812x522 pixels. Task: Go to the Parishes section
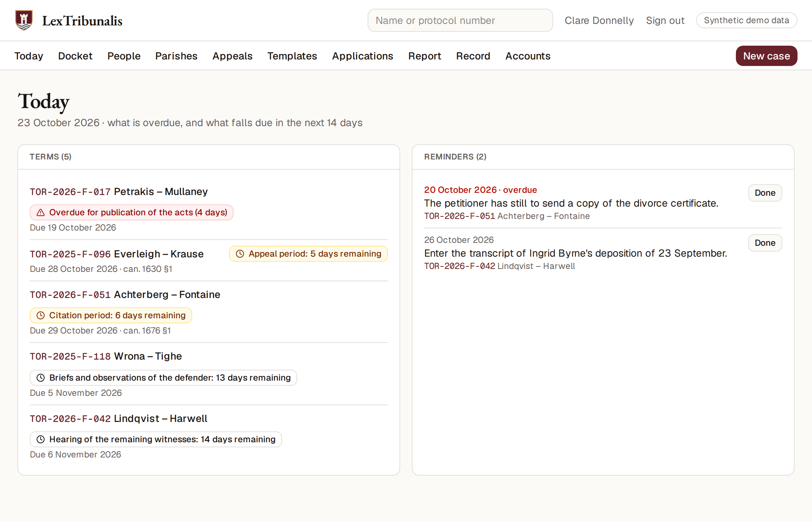click(x=176, y=56)
